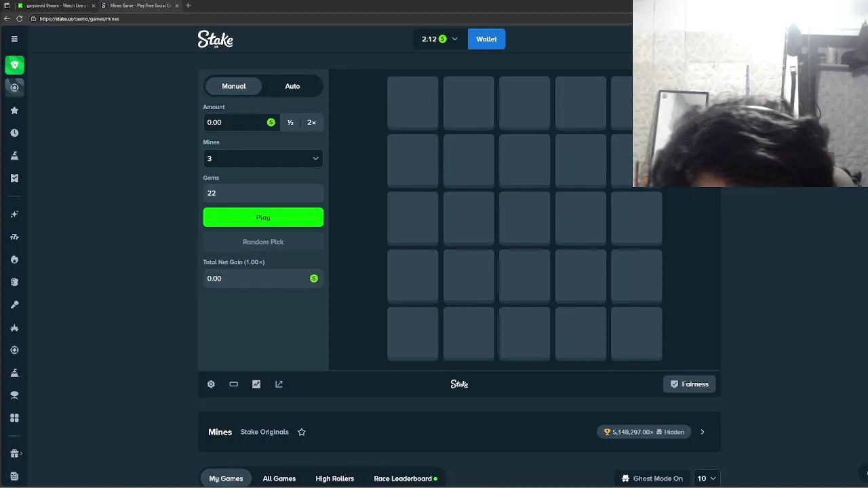Open live stats chart icon
The image size is (868, 488).
click(256, 384)
